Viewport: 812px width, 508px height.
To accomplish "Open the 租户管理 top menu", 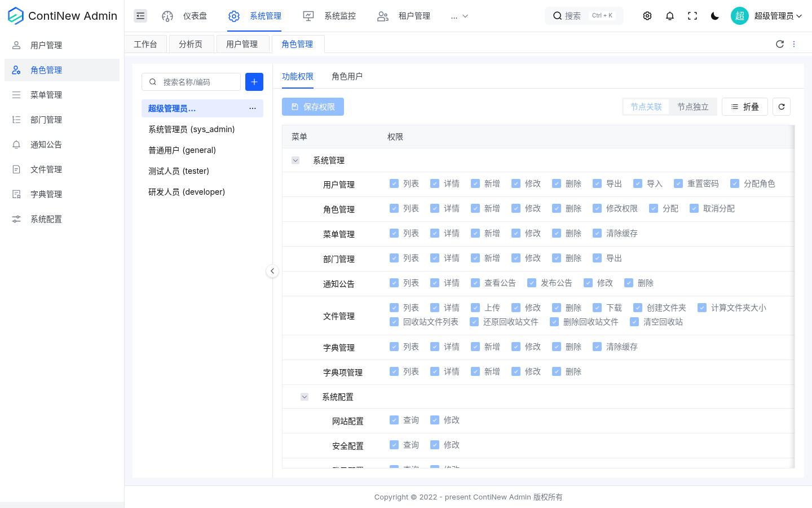I will (404, 16).
